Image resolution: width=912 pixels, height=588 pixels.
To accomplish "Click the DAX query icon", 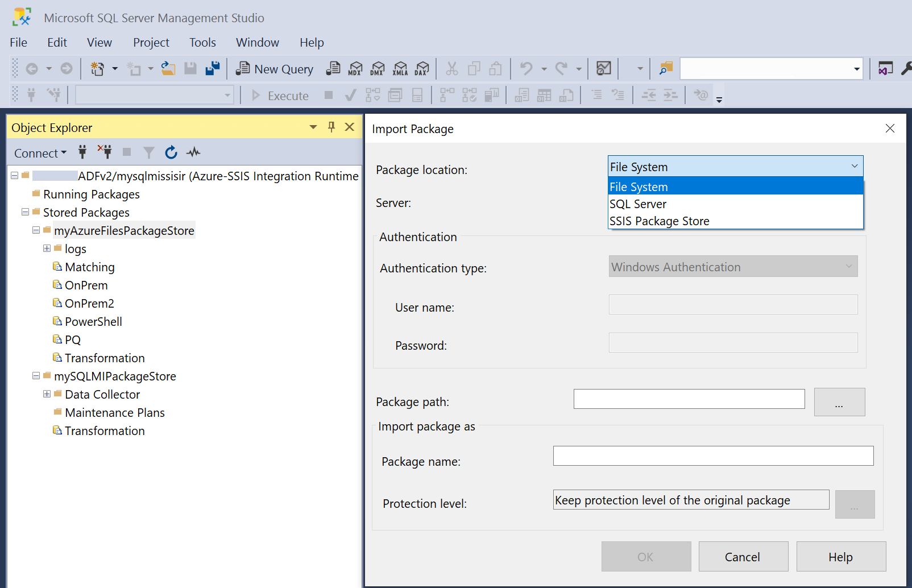I will coord(422,69).
